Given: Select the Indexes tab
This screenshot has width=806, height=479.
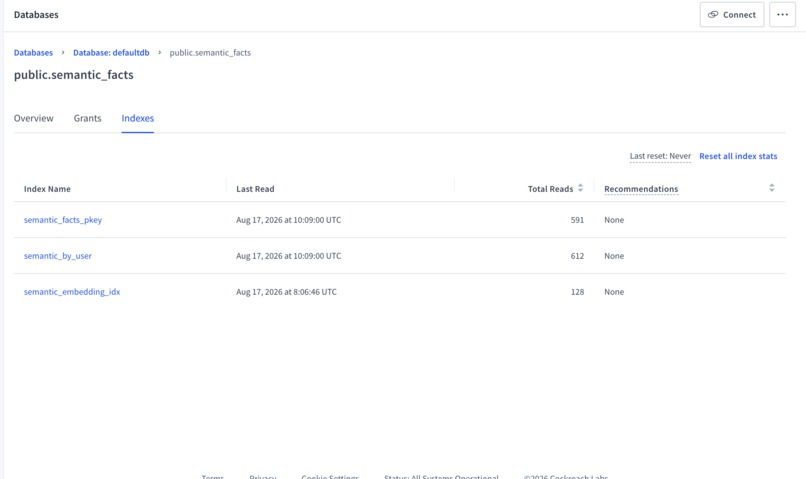Looking at the screenshot, I should 138,118.
